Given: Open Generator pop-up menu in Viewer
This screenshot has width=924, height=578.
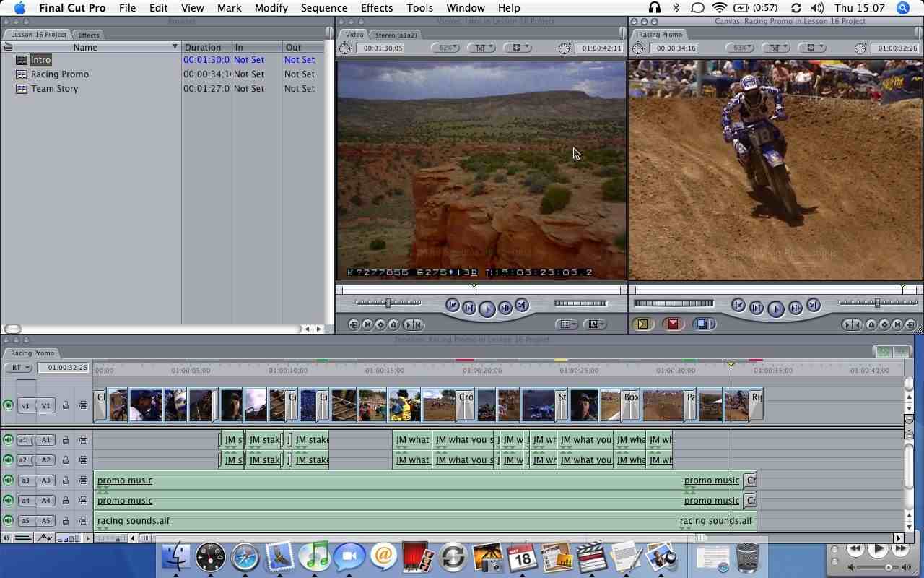Looking at the screenshot, I should point(596,324).
